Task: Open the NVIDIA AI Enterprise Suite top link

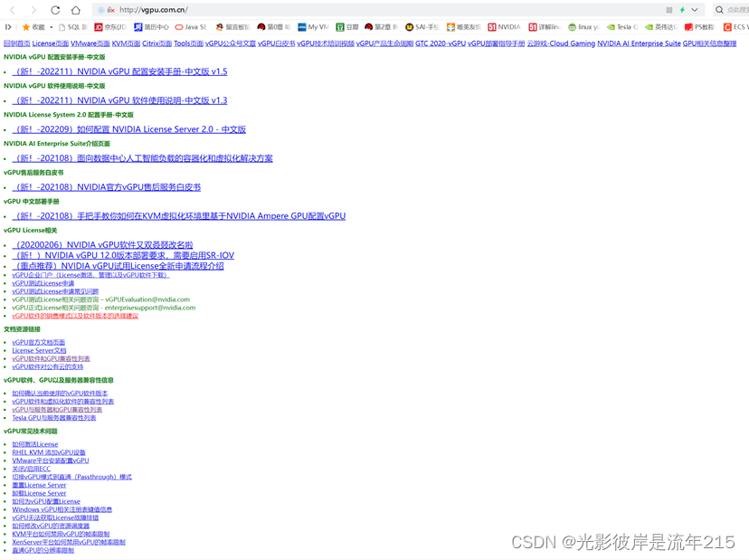Action: 639,43
